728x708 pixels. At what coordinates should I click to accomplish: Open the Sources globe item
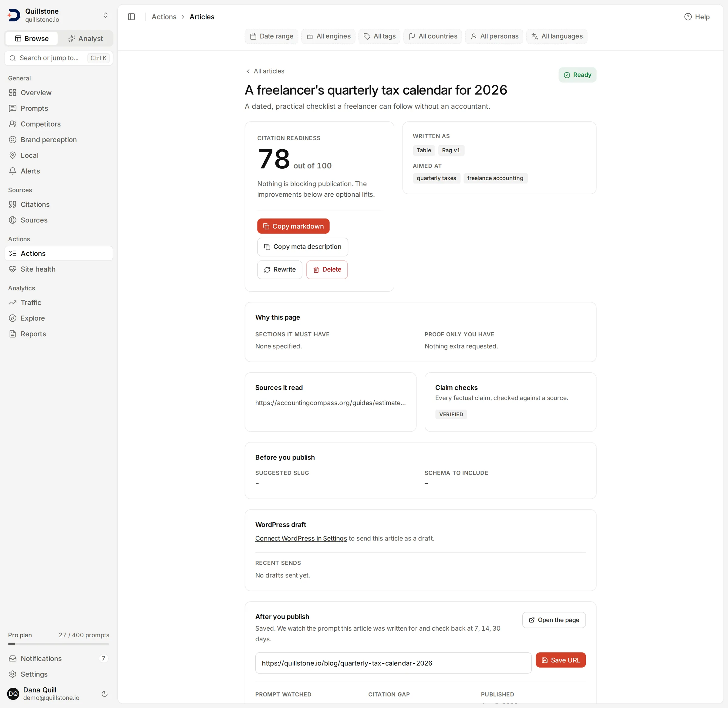[x=59, y=220]
